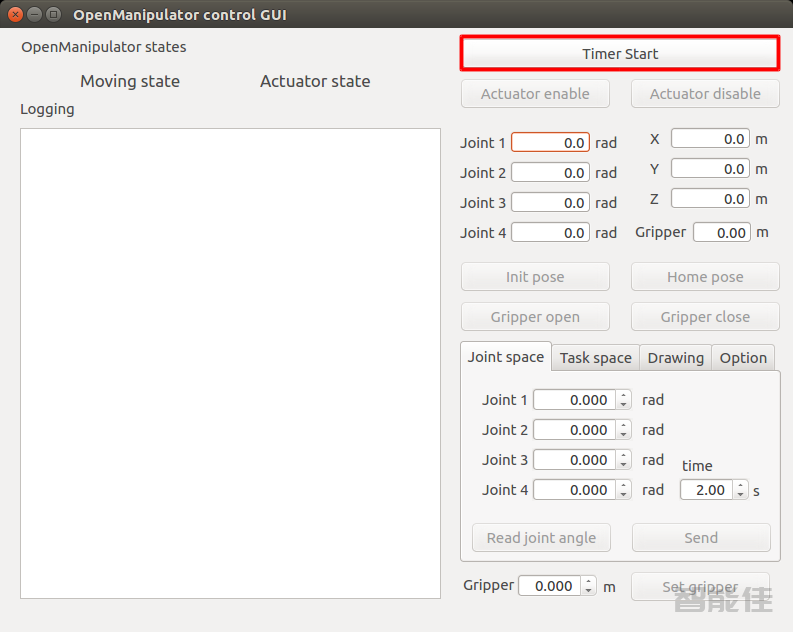Click the OpenManipulator states heading
793x632 pixels.
click(104, 47)
